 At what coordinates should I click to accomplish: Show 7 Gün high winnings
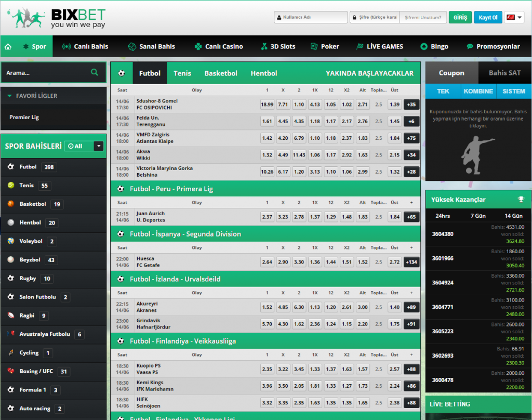(478, 216)
